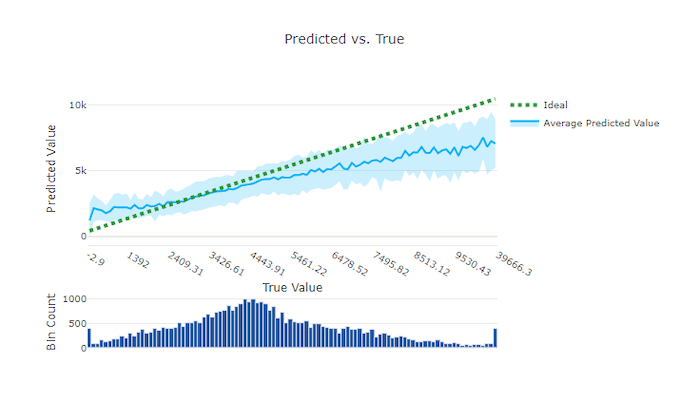
Task: Click the 5k y-axis tick label
Action: click(x=79, y=170)
